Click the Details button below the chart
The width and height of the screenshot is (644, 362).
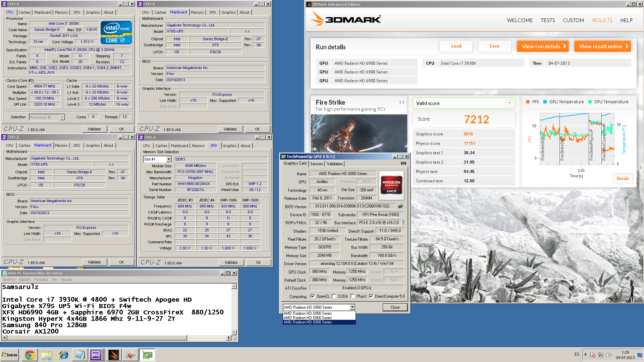(x=623, y=179)
